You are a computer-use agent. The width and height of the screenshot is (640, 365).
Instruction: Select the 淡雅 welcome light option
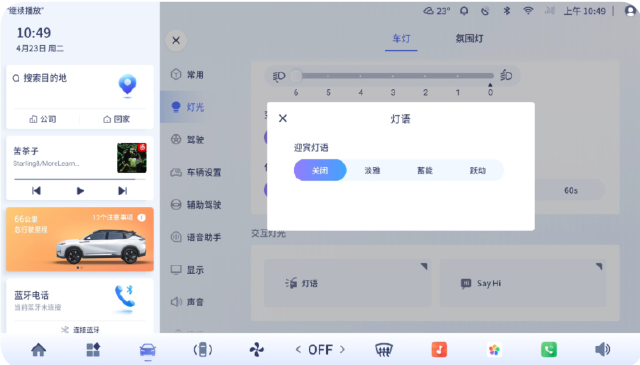tap(372, 170)
